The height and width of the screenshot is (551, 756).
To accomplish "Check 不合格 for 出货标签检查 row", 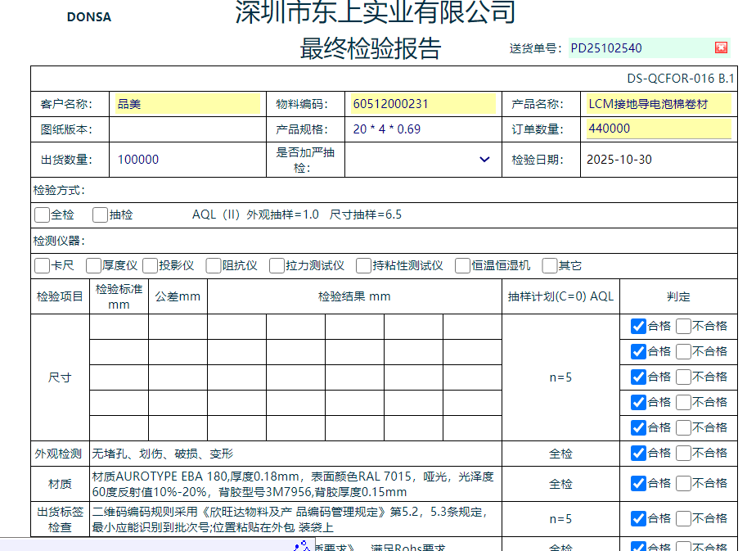I will click(684, 518).
